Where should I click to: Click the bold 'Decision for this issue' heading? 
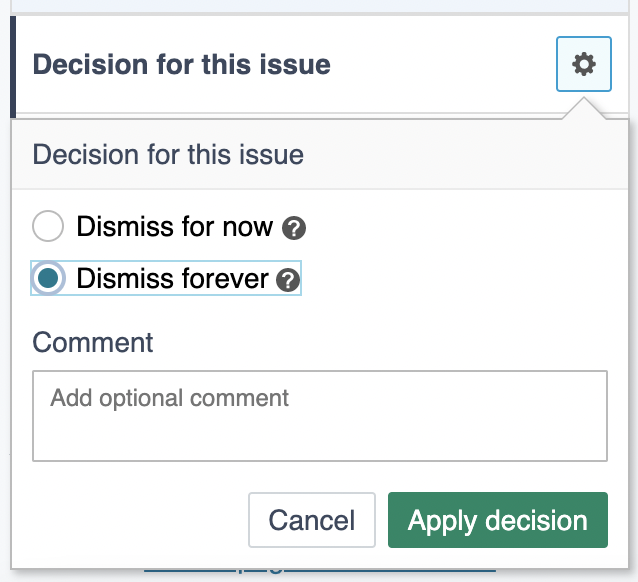(x=181, y=66)
